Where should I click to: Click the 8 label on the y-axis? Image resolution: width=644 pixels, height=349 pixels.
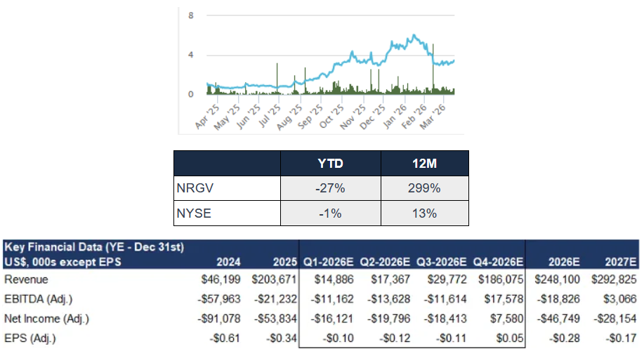pyautogui.click(x=190, y=15)
